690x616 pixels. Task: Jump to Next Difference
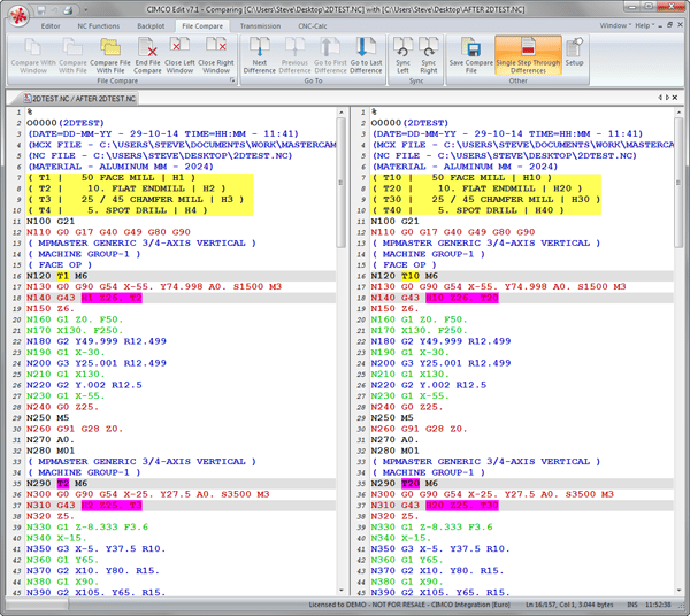tap(260, 55)
